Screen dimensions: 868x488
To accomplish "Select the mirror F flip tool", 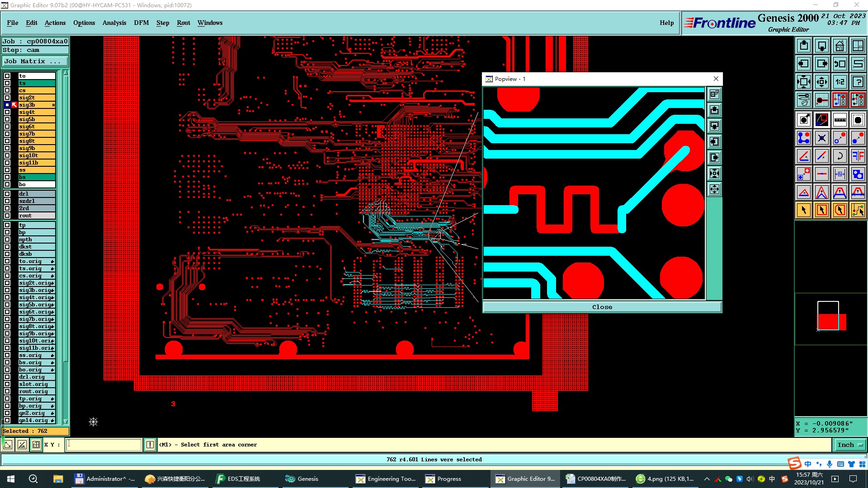I will click(858, 156).
